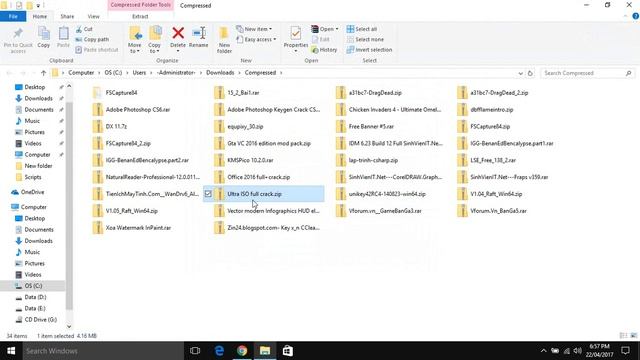Open the Extract tab
This screenshot has height=360, width=640.
click(x=140, y=16)
